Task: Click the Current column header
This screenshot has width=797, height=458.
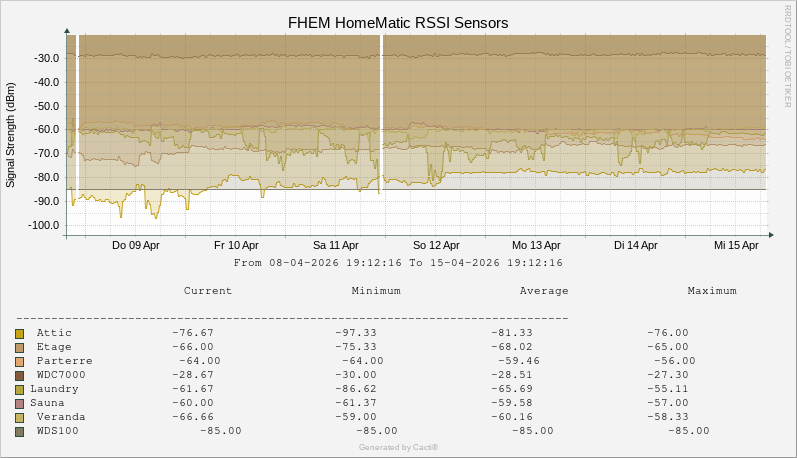Action: (x=208, y=291)
